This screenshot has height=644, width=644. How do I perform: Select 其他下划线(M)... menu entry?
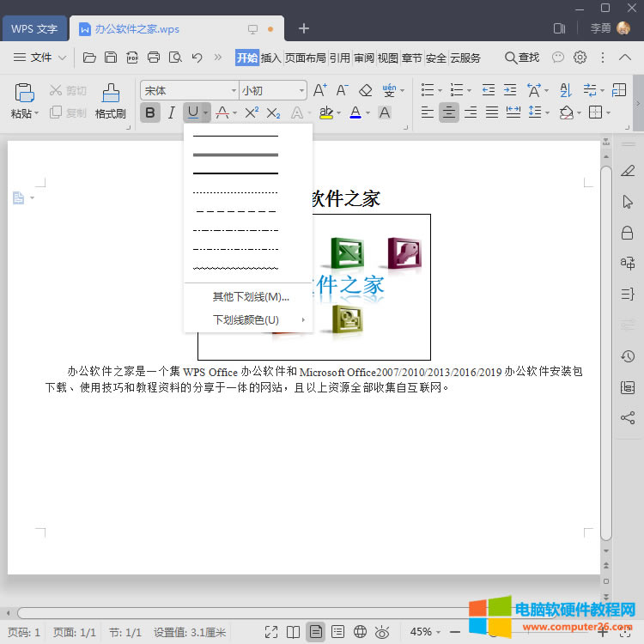tap(250, 297)
